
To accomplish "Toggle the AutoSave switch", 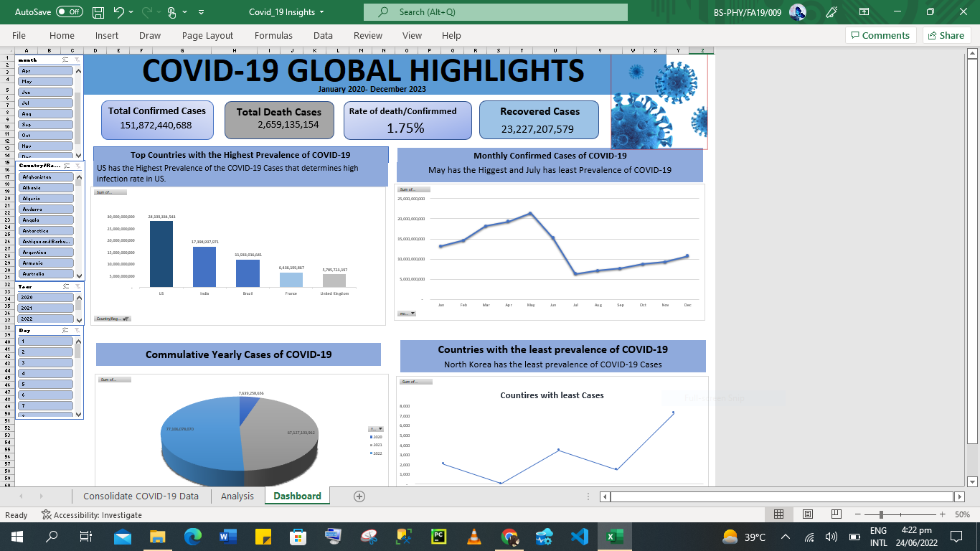I will (x=70, y=12).
